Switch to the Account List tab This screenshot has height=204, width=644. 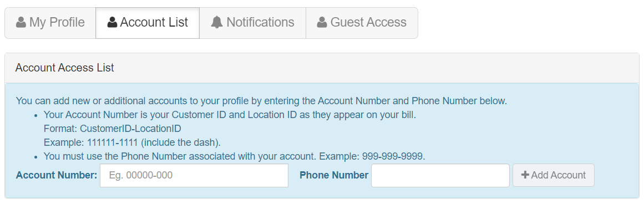point(148,23)
